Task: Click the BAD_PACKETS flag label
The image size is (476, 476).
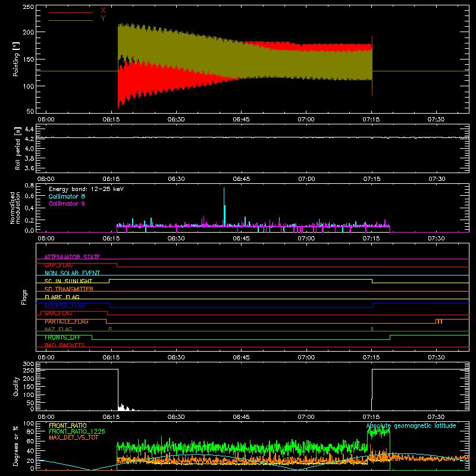Action: coord(65,345)
